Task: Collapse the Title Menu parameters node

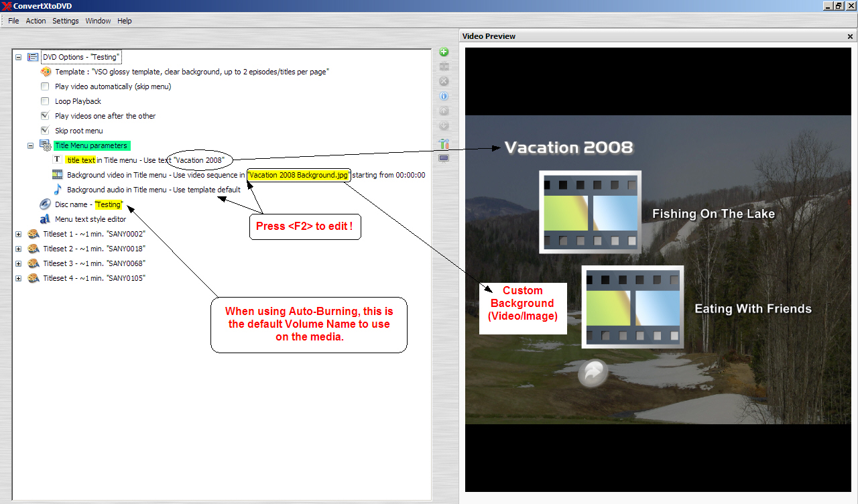Action: point(31,145)
